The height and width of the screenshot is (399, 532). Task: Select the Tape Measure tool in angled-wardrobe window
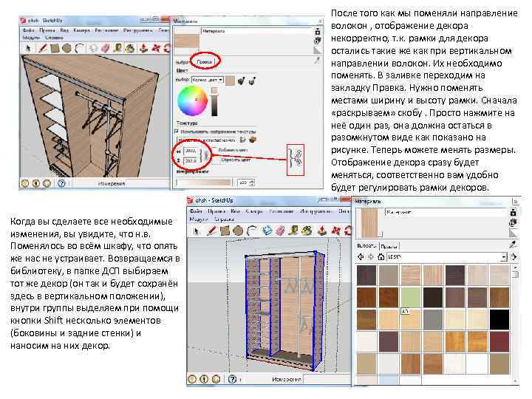tap(117, 48)
